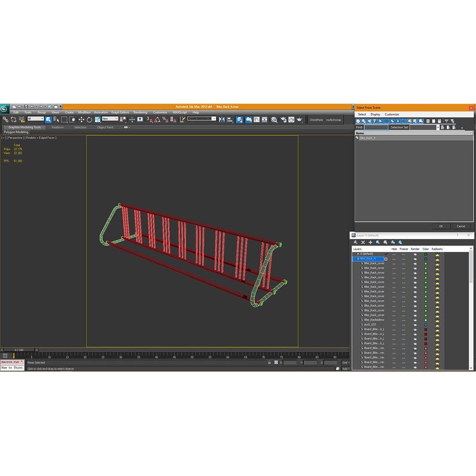This screenshot has height=476, width=476.
Task: Open Select by Name tool
Action: 56,119
